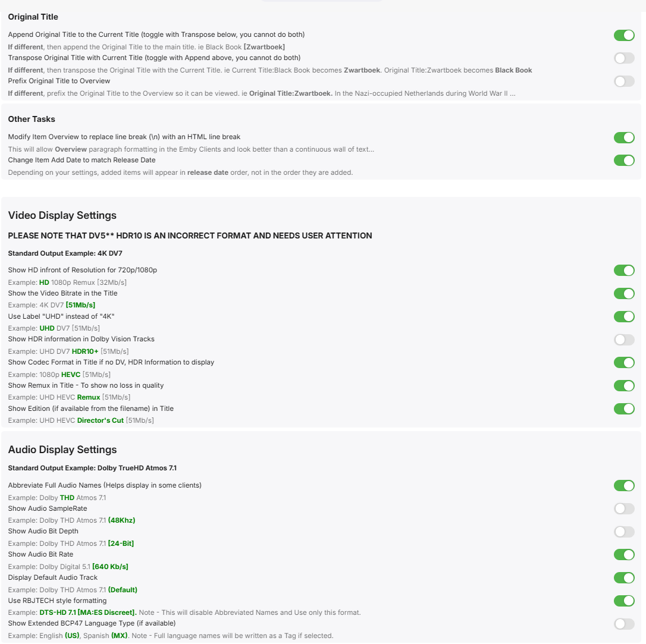Viewport: 646px width, 644px height.
Task: Disable Change Item Add Date to match Release Date
Action: (x=624, y=161)
